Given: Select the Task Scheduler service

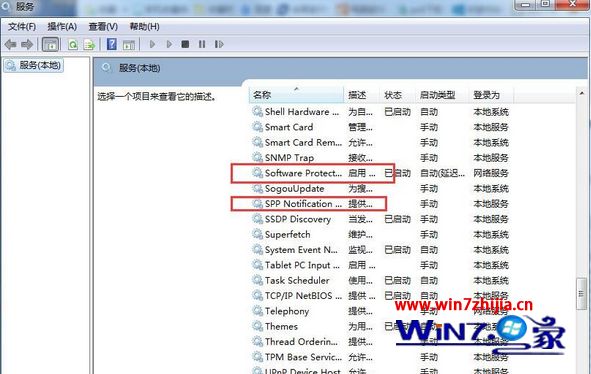Looking at the screenshot, I should pyautogui.click(x=297, y=281).
